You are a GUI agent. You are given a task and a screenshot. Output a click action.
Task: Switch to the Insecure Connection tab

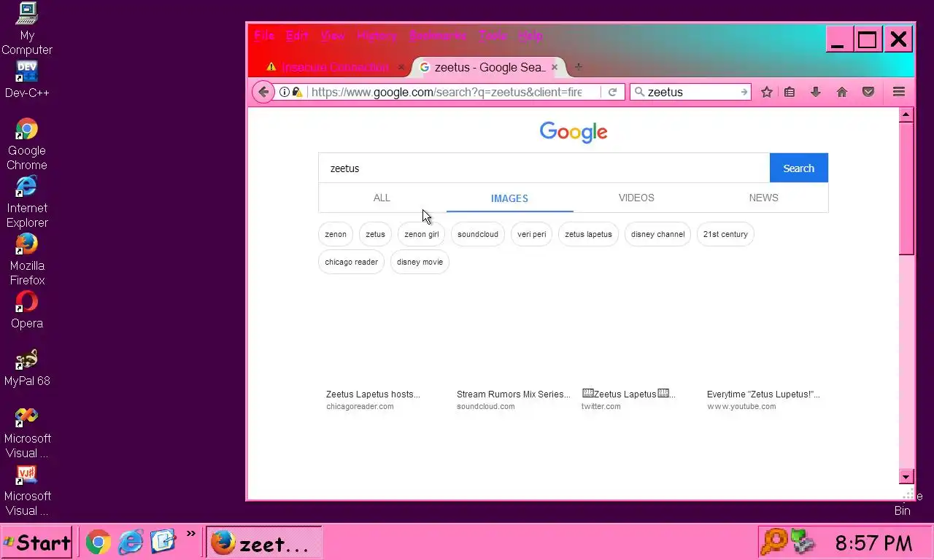click(x=335, y=67)
